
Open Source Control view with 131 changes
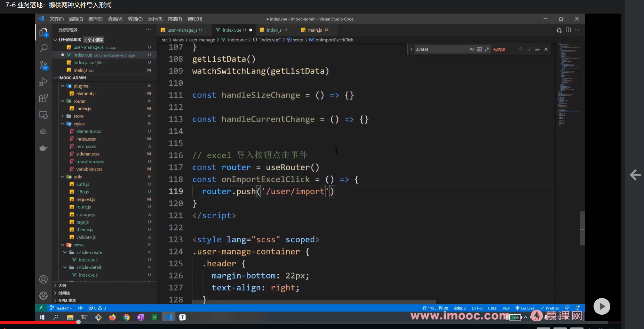[x=43, y=65]
